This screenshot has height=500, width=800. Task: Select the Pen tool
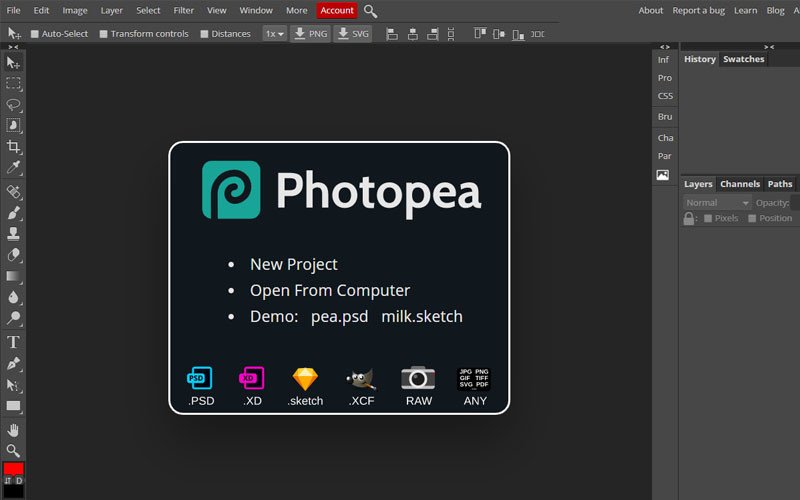point(13,363)
